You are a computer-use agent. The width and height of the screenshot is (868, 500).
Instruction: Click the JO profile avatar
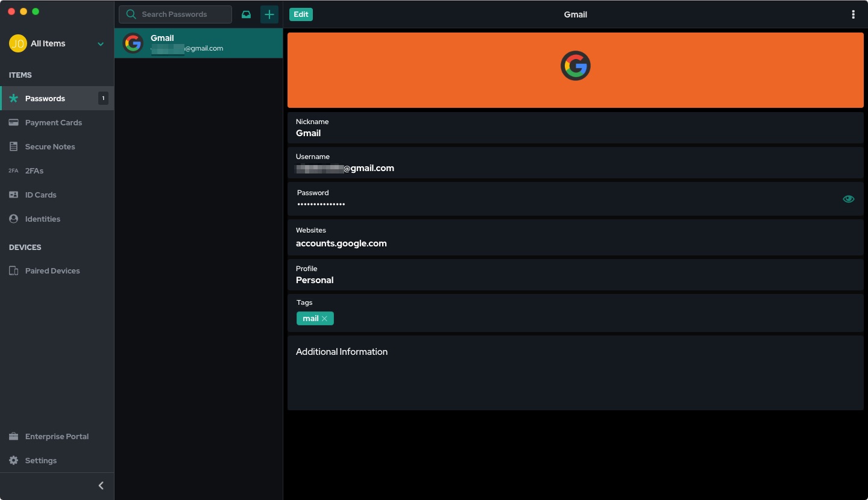[18, 43]
